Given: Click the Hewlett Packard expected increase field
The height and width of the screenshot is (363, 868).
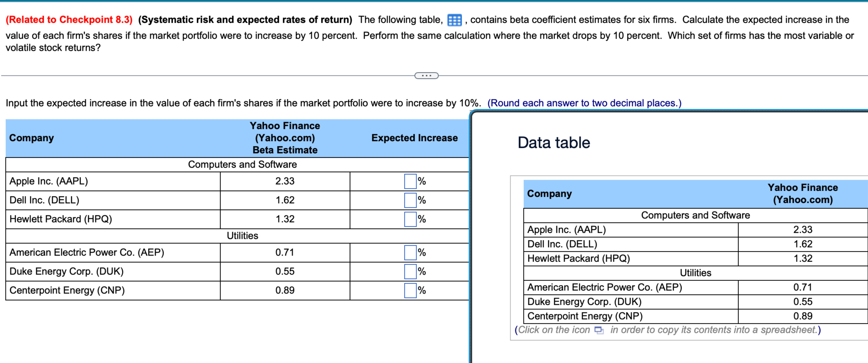Looking at the screenshot, I should [x=410, y=219].
